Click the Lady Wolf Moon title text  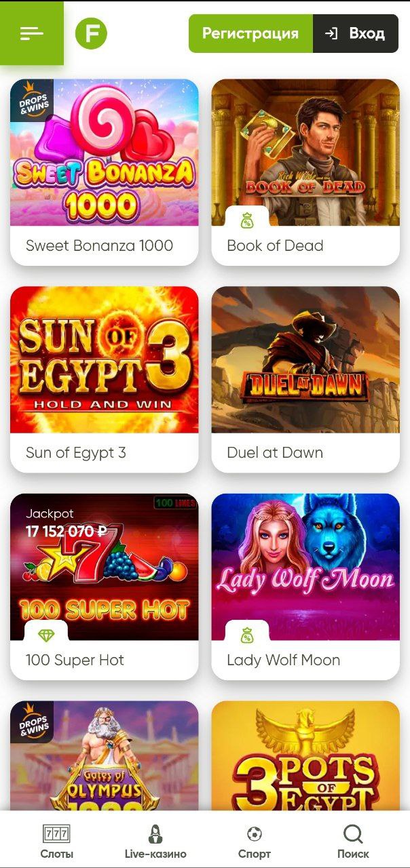[x=284, y=660]
